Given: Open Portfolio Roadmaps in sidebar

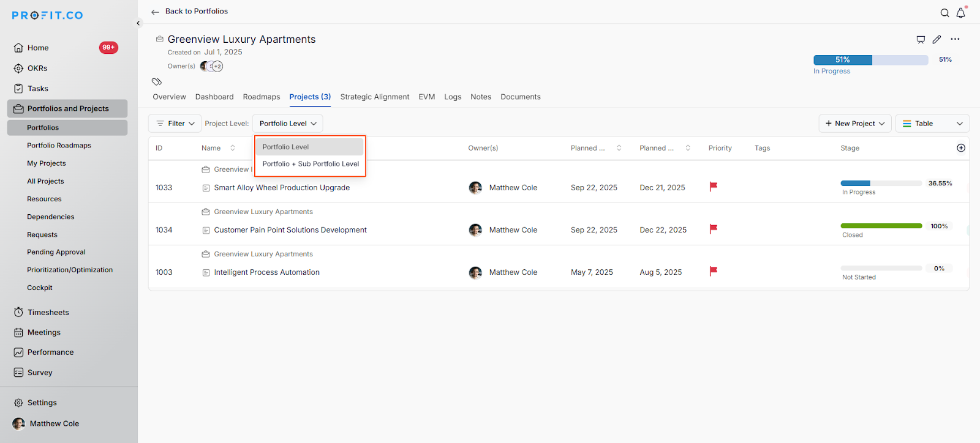Looking at the screenshot, I should [59, 146].
